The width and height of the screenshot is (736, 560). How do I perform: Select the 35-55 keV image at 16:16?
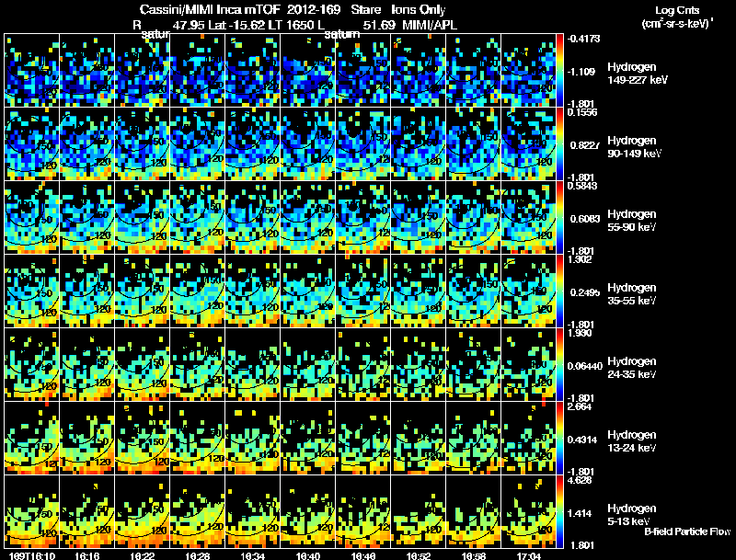click(86, 291)
